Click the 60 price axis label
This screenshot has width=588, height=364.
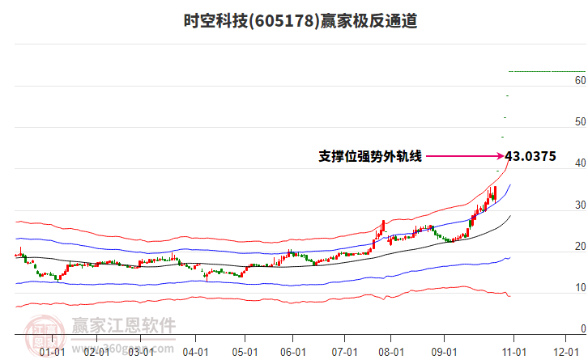[580, 80]
